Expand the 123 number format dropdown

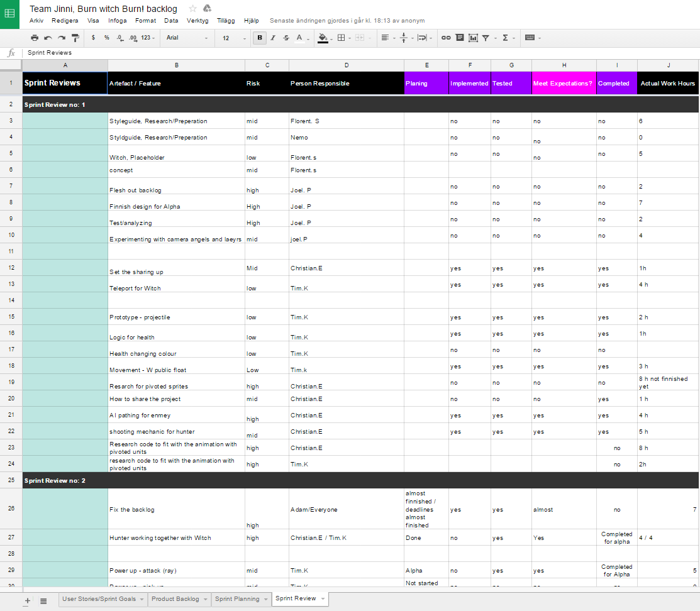[148, 38]
